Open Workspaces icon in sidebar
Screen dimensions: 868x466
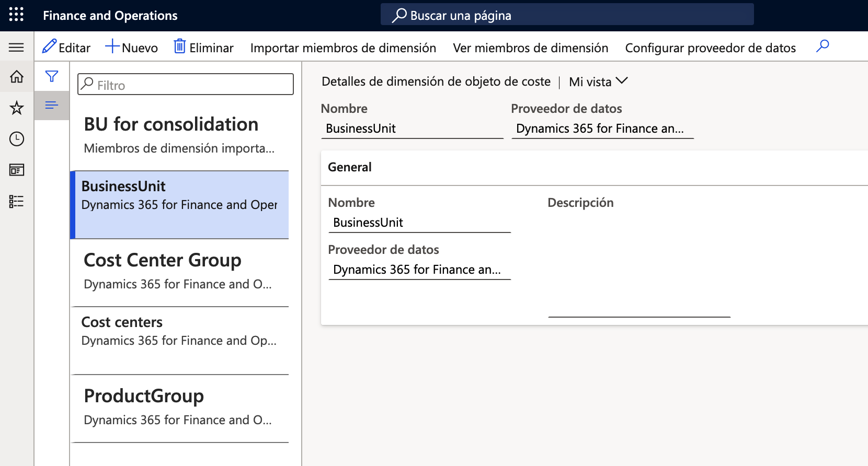[17, 170]
